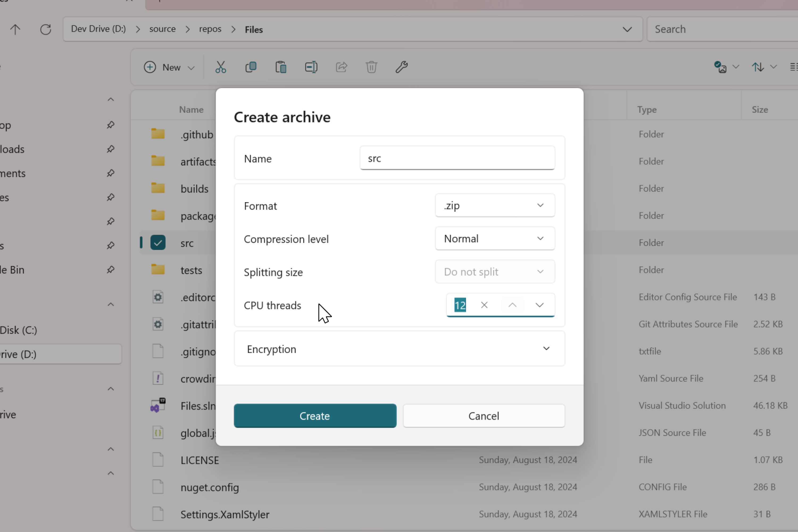Navigate to source in the breadcrumb bar
Viewport: 798px width, 532px height.
(x=163, y=29)
